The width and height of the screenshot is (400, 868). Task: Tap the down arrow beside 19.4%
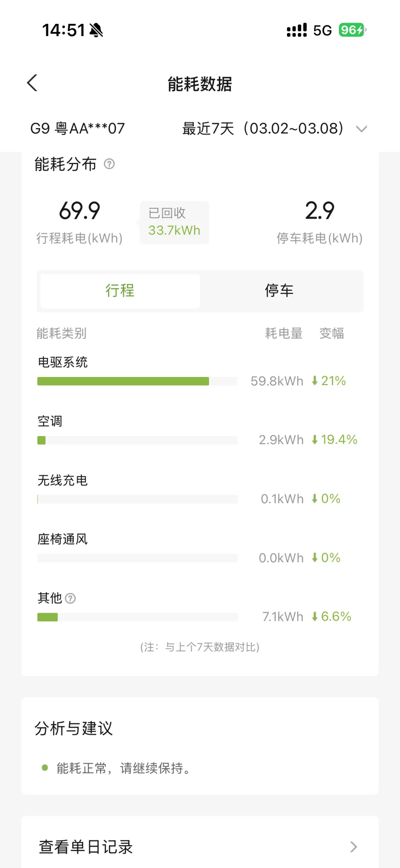(x=315, y=440)
